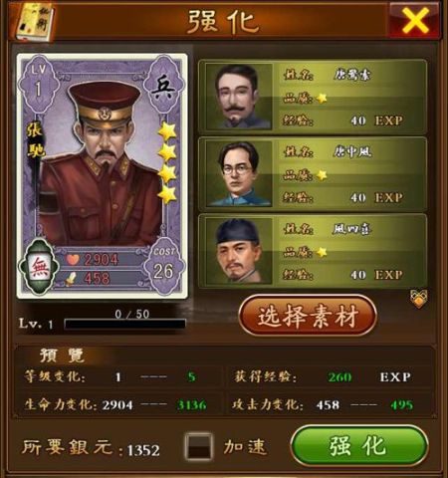The width and height of the screenshot is (448, 478).
Task: Click the 無 mahjong tile skill icon
Action: click(40, 268)
